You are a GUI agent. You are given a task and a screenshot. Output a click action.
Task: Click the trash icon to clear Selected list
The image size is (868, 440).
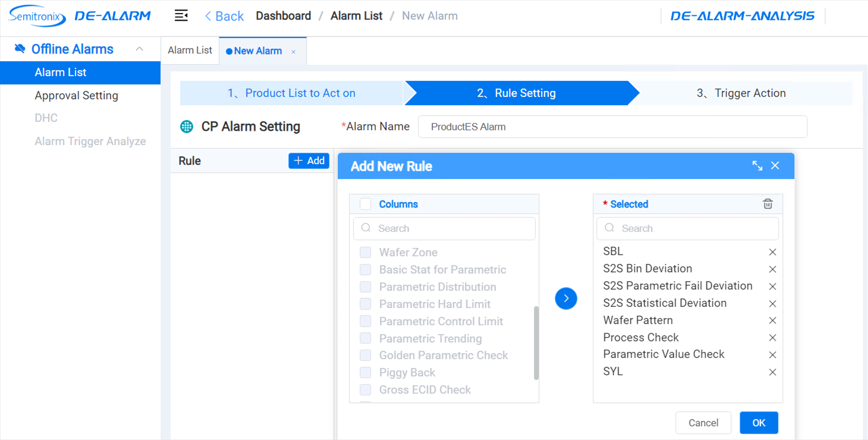pos(768,204)
